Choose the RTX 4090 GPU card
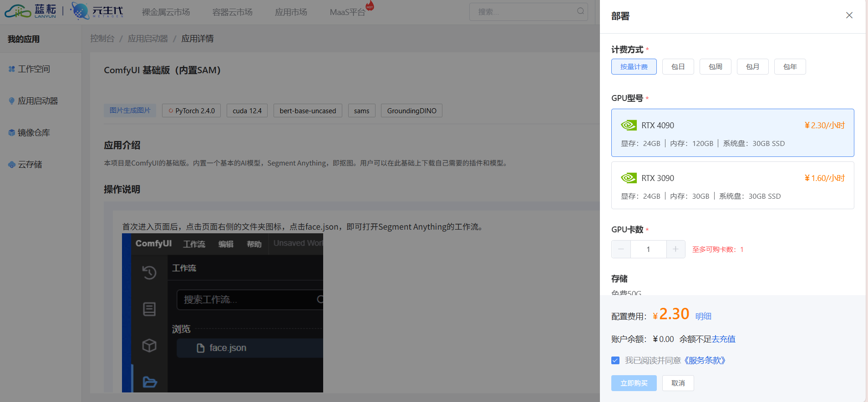This screenshot has height=402, width=868. click(x=732, y=133)
